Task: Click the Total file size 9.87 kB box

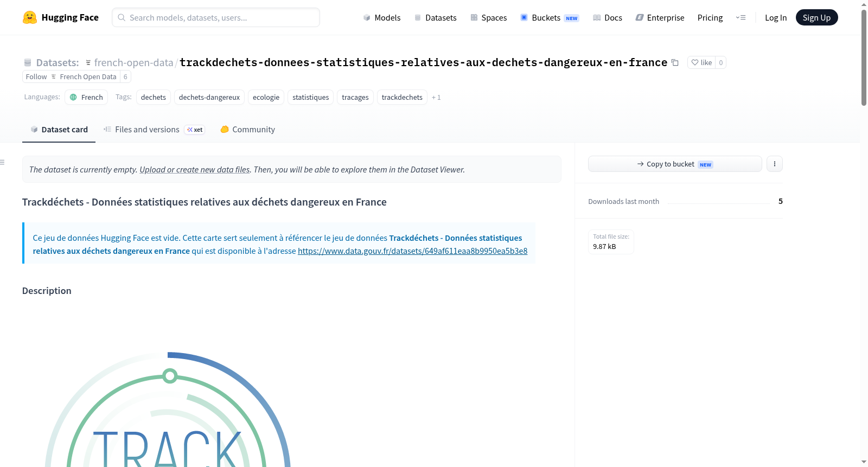Action: point(611,242)
